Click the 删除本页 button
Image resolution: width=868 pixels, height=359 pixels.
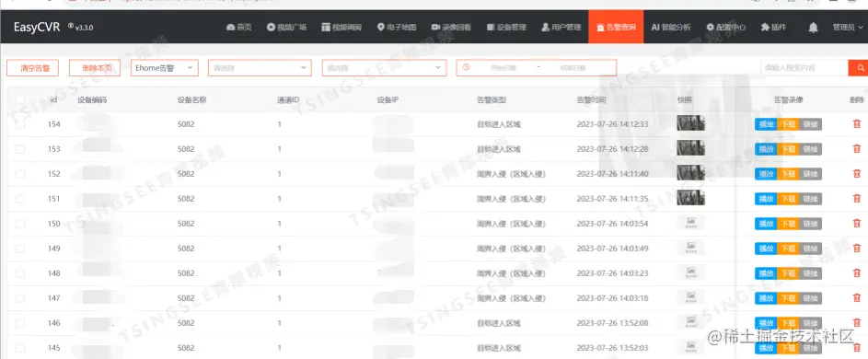(95, 68)
